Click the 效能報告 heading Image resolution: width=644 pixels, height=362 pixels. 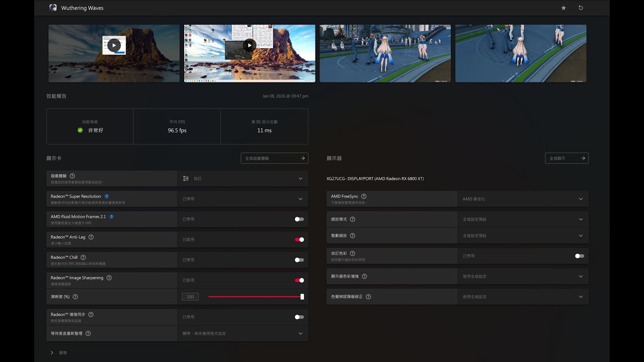click(56, 96)
